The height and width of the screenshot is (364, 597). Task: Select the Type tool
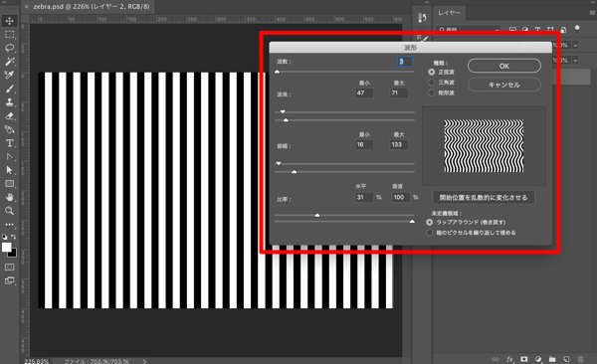point(10,143)
